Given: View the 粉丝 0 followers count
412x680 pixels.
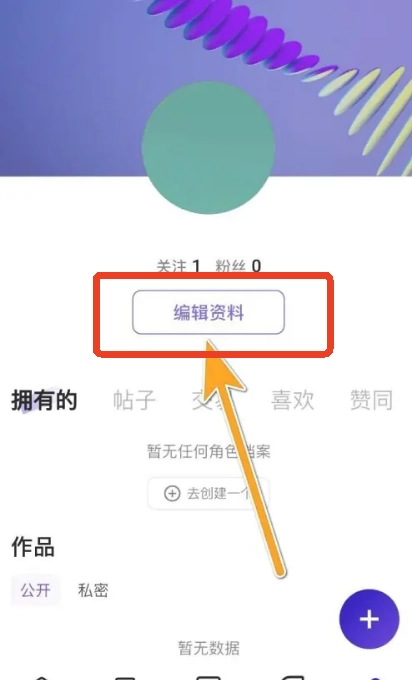Looking at the screenshot, I should [238, 266].
